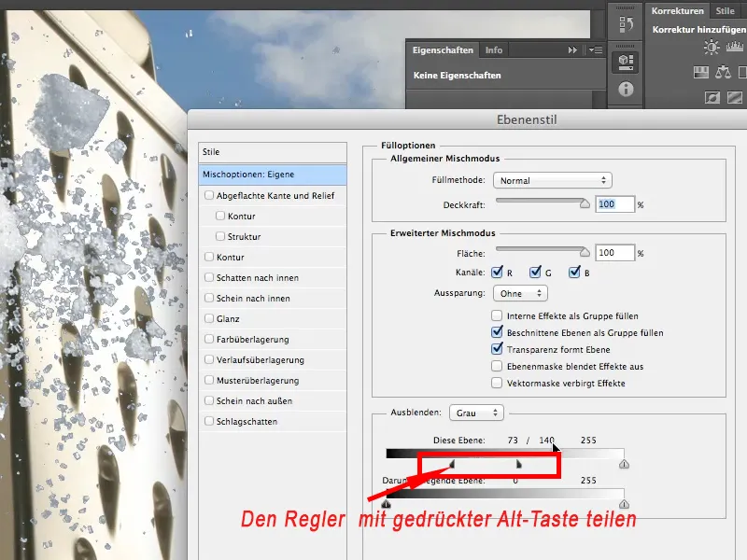
Task: Open the 3D properties panel icon
Action: (x=626, y=62)
